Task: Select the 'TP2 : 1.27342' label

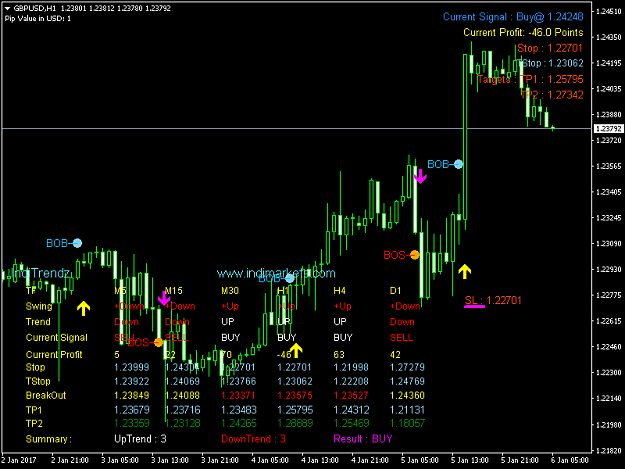Action: coord(552,95)
